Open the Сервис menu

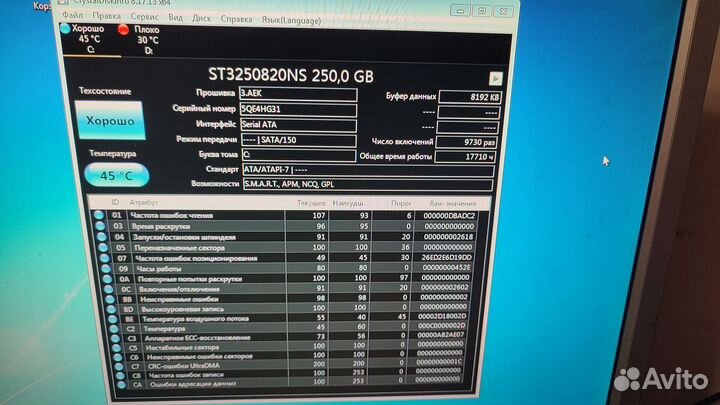click(143, 17)
